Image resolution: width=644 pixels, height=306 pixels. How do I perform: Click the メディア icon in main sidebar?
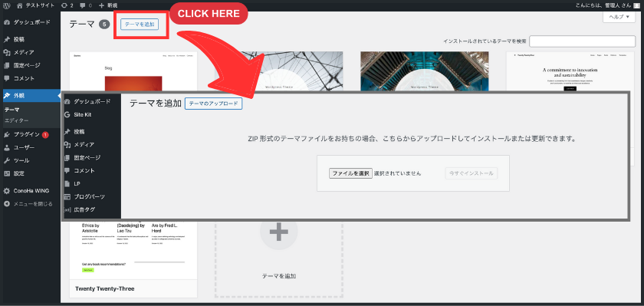point(7,52)
